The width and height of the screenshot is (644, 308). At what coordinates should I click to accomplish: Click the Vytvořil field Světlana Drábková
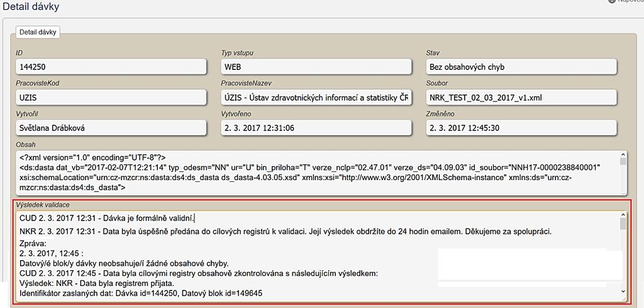tap(111, 127)
